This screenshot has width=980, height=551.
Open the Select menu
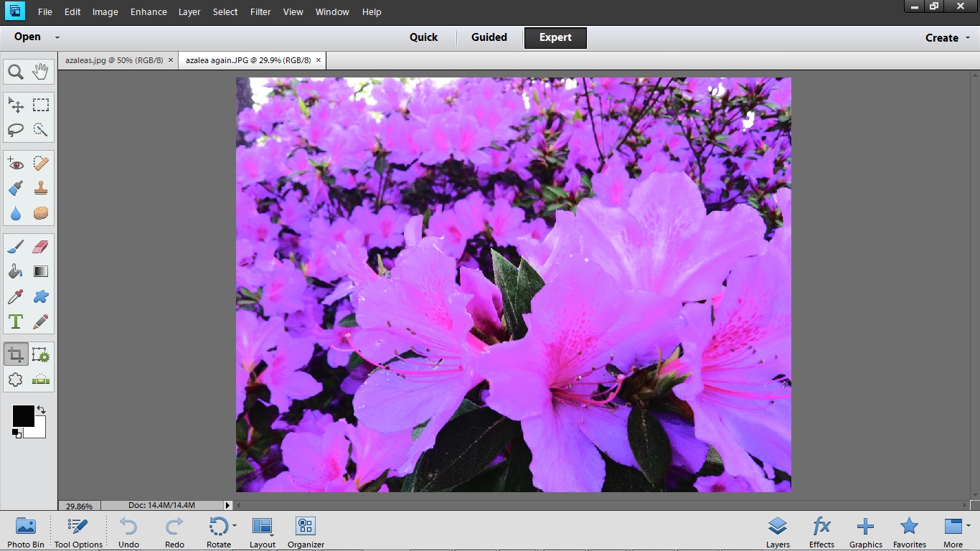click(225, 12)
